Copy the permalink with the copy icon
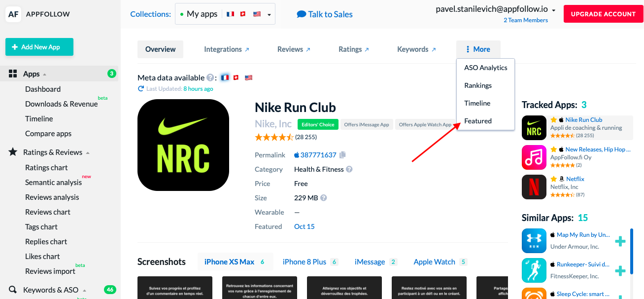This screenshot has width=644, height=299. (x=342, y=155)
